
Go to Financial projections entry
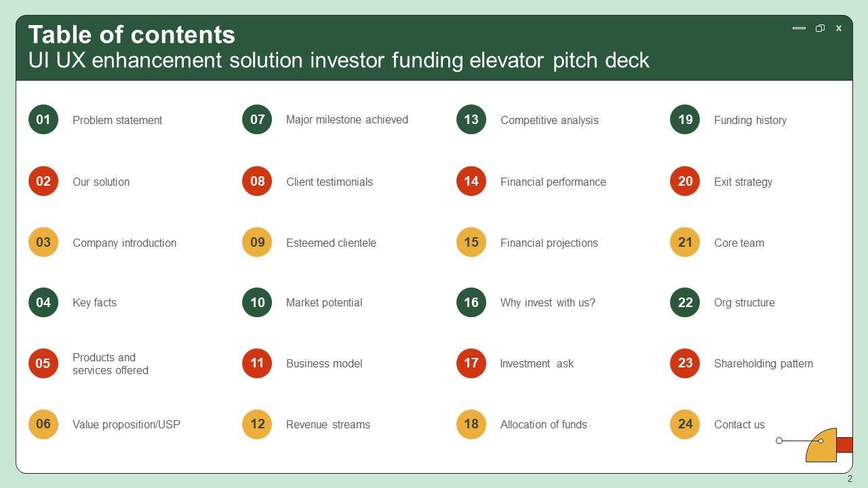549,243
